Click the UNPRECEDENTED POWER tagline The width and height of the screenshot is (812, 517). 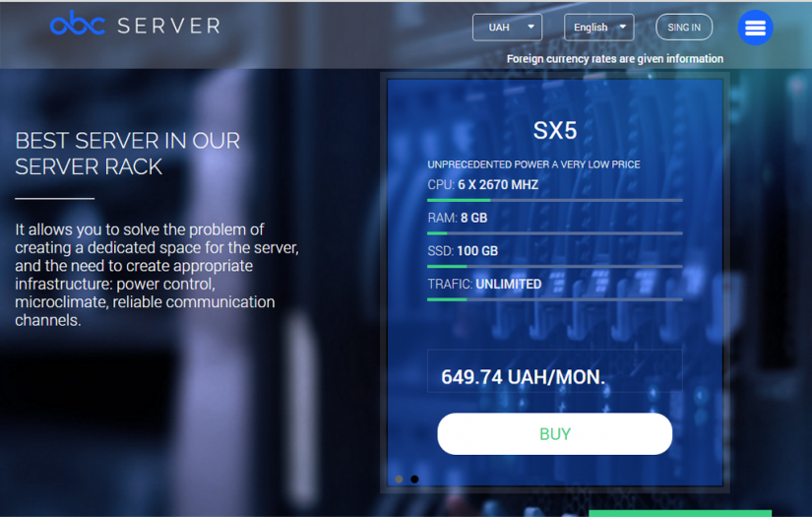(x=533, y=164)
